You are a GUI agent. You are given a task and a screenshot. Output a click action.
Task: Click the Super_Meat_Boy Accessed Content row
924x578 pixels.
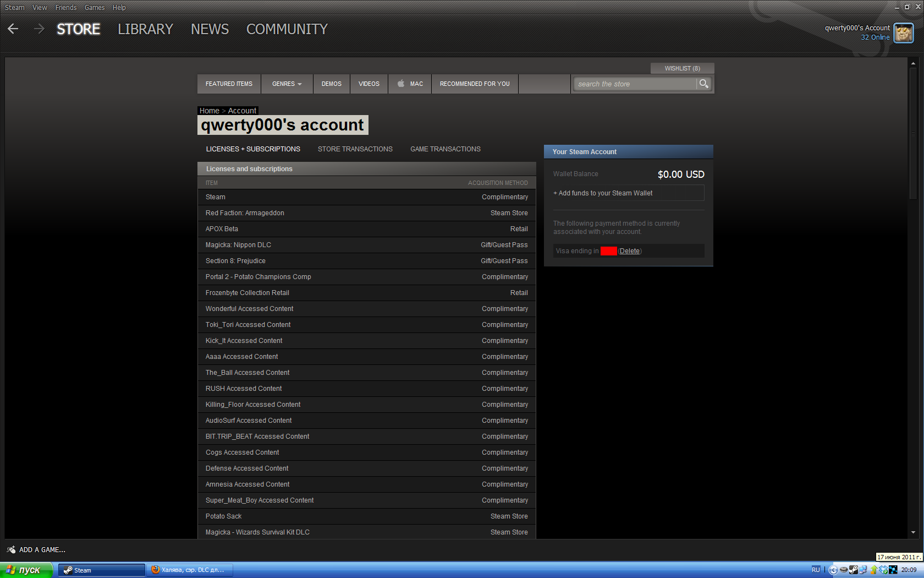[x=366, y=500]
